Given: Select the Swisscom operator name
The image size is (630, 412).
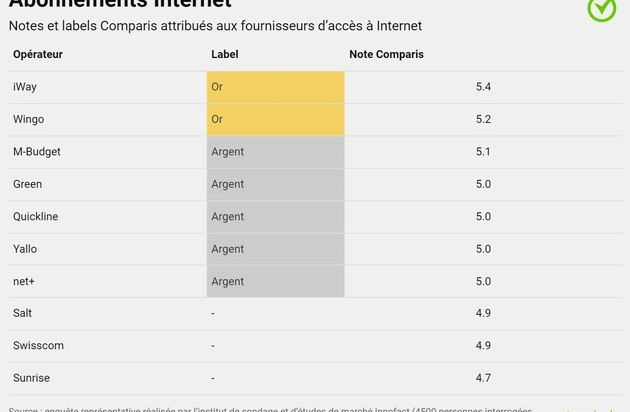Looking at the screenshot, I should [38, 345].
